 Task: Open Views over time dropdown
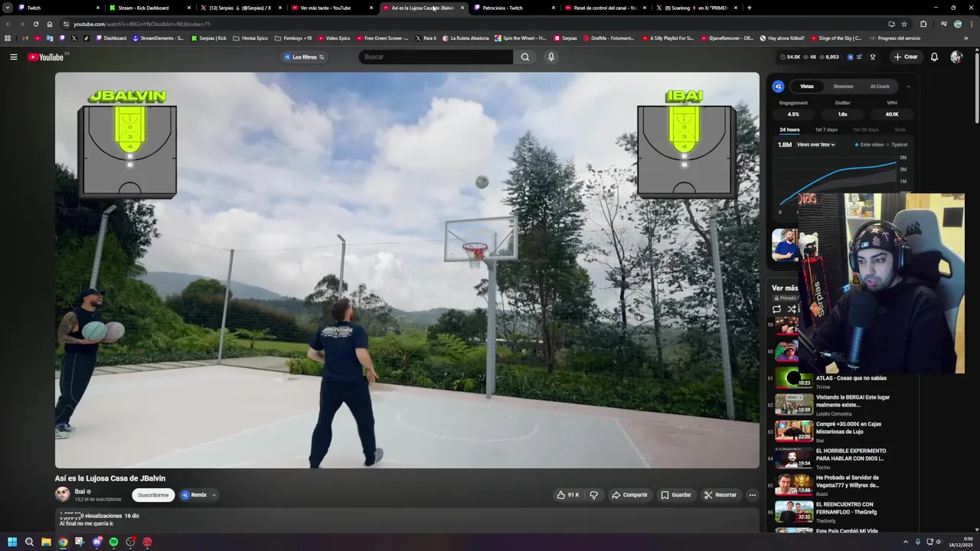pos(815,145)
